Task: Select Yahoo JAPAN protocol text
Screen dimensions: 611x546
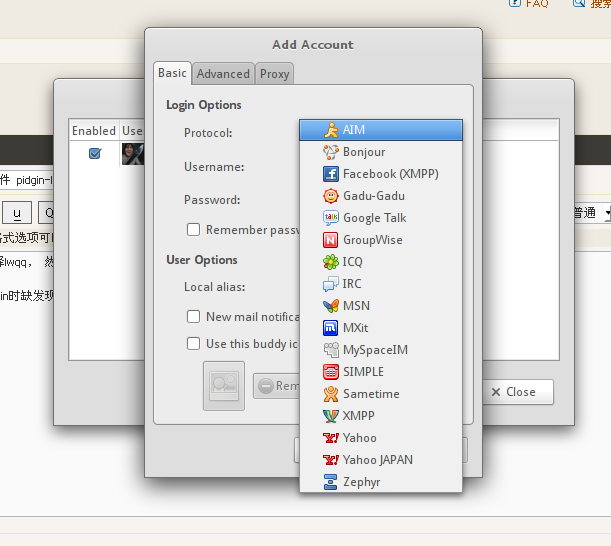Action: tap(378, 460)
